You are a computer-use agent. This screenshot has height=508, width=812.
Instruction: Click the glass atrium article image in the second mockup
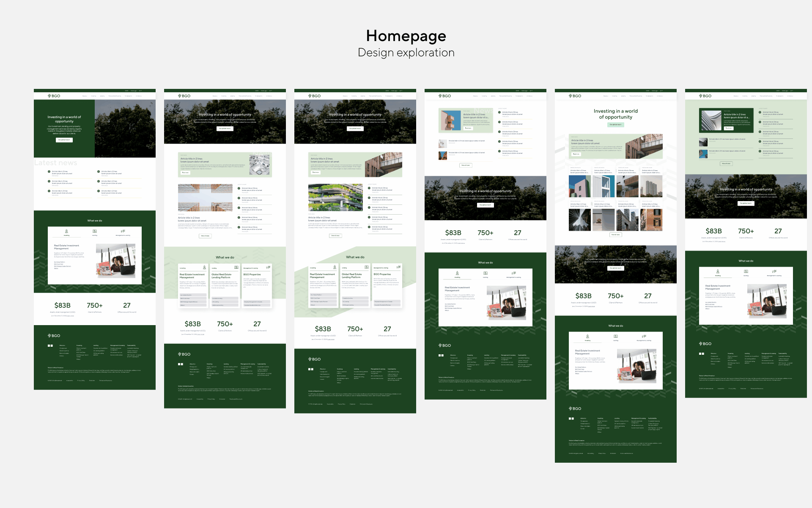[205, 198]
